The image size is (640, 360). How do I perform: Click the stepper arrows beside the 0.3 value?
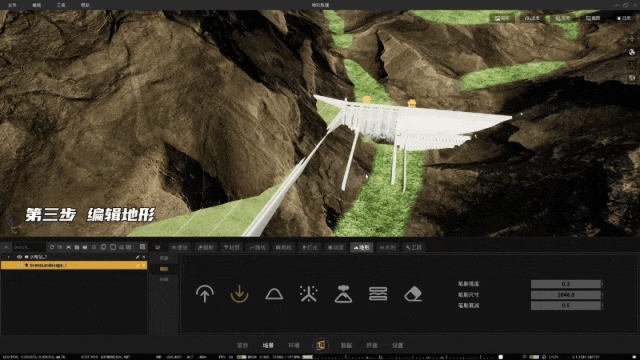(603, 284)
